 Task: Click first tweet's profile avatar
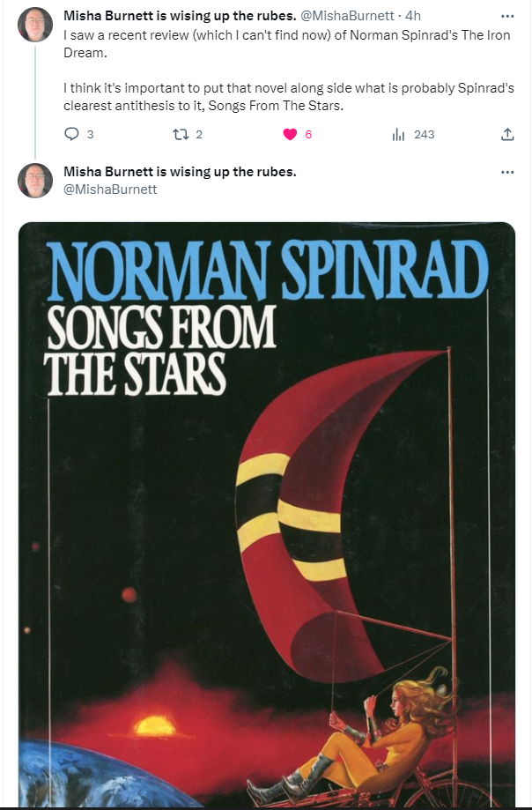click(x=35, y=25)
